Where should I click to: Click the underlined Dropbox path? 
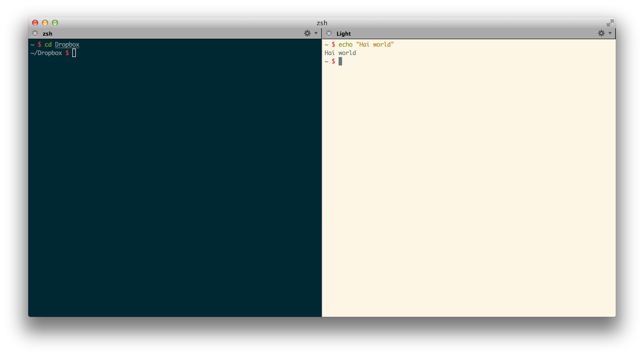(67, 45)
